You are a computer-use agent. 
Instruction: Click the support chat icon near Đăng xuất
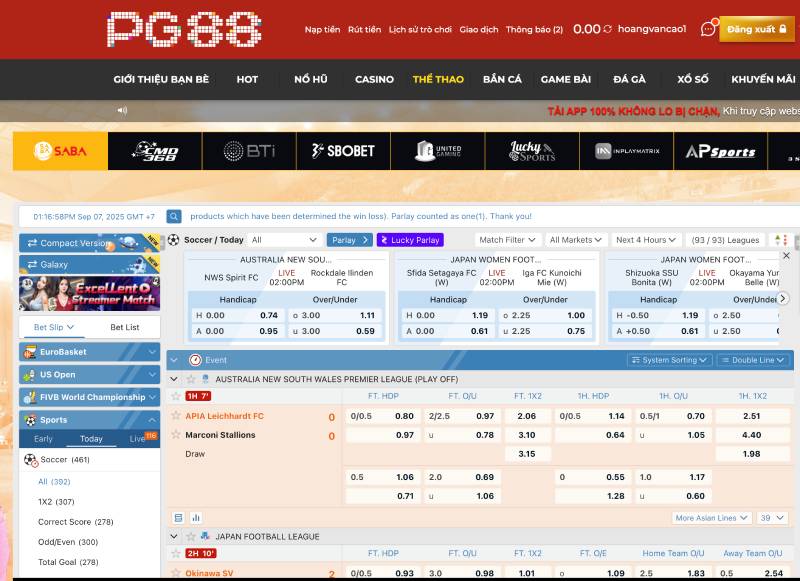click(x=707, y=30)
